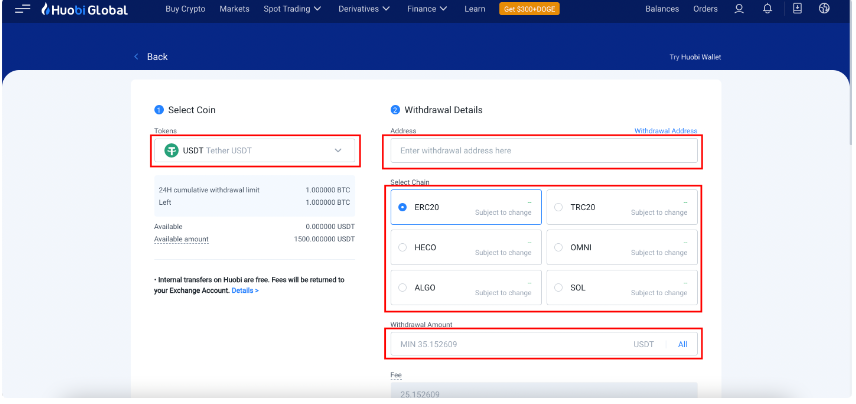Expand the Finance menu
Image resolution: width=856 pixels, height=404 pixels.
point(427,9)
